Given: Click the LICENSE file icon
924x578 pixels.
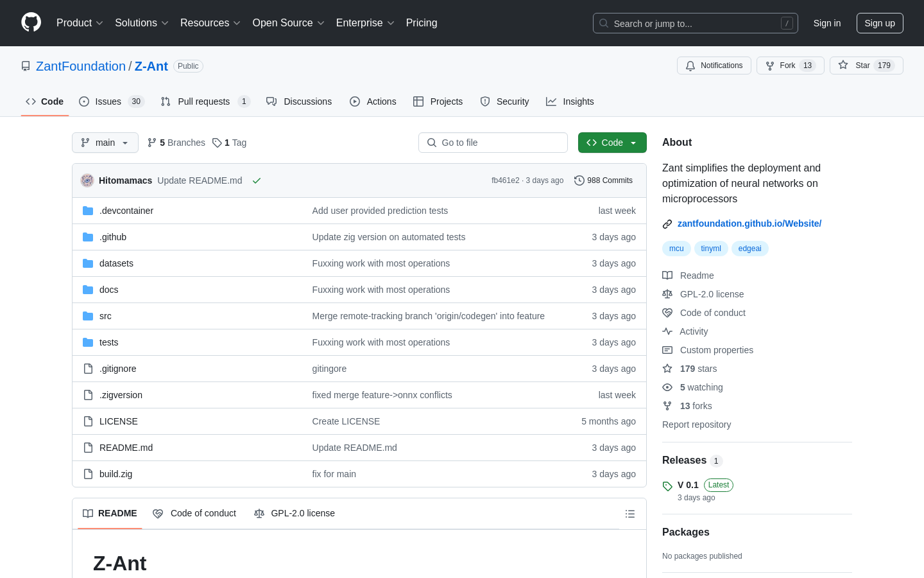Looking at the screenshot, I should point(88,421).
